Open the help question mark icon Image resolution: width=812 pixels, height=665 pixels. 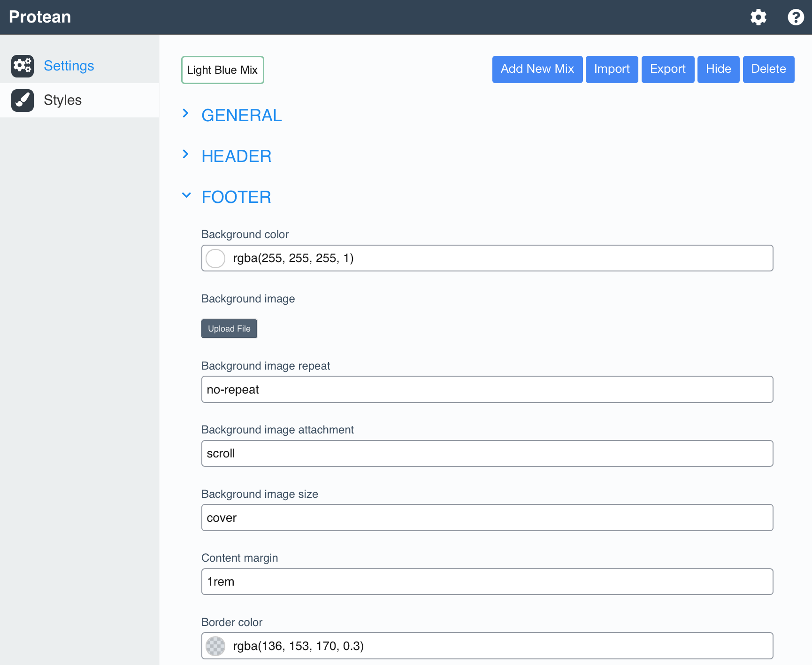click(x=796, y=17)
